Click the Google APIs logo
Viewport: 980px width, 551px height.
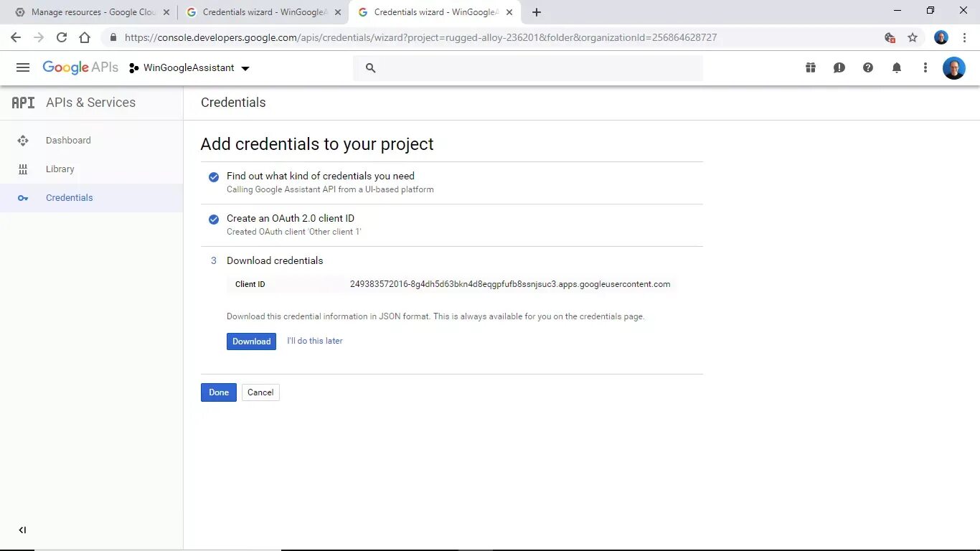click(80, 67)
